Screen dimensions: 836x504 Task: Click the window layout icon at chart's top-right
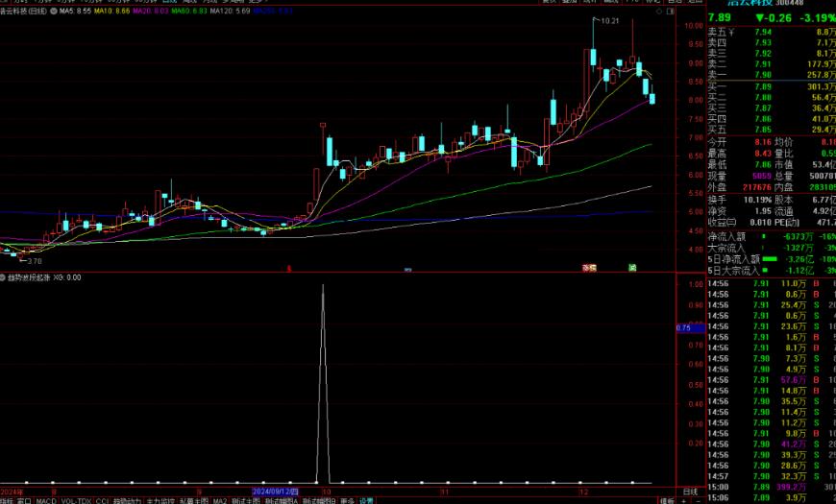click(x=670, y=11)
